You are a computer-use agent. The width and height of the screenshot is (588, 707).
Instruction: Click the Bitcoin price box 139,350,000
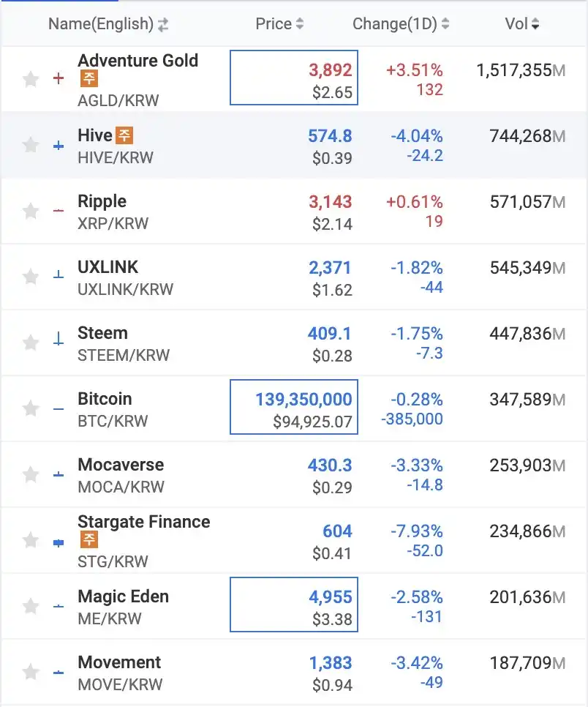pos(294,407)
